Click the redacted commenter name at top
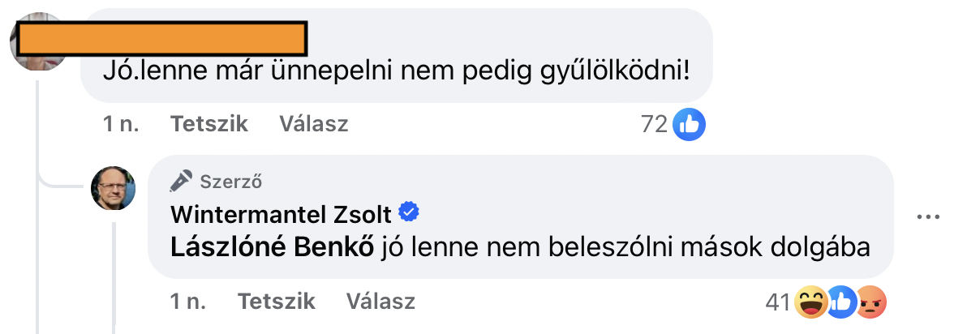This screenshot has height=334, width=980. pyautogui.click(x=161, y=38)
